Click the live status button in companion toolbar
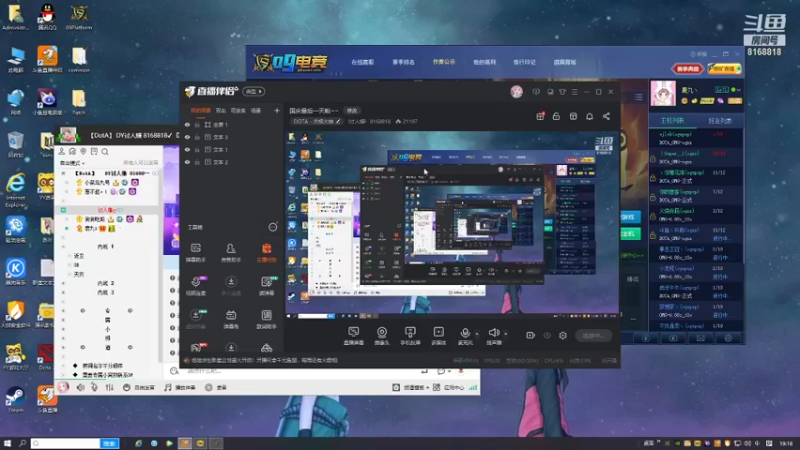The width and height of the screenshot is (800, 450). pyautogui.click(x=593, y=335)
